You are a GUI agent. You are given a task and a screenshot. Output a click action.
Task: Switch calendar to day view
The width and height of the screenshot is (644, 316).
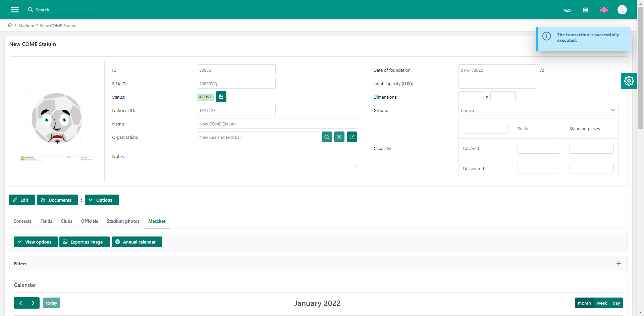tap(616, 303)
